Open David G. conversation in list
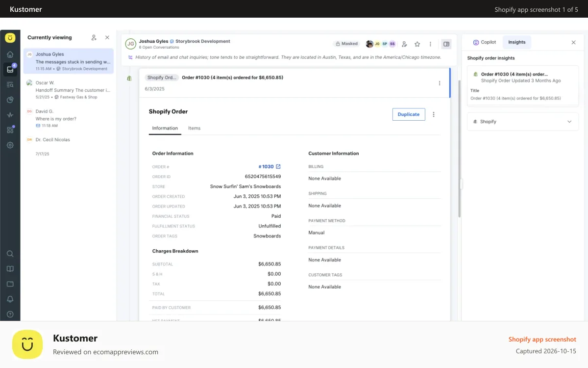This screenshot has width=588, height=368. click(x=69, y=118)
